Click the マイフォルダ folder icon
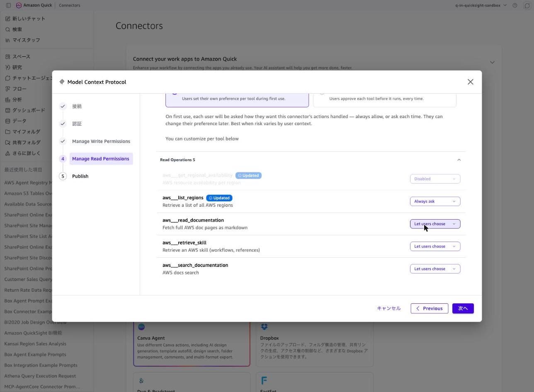Image resolution: width=534 pixels, height=392 pixels. pos(8,132)
